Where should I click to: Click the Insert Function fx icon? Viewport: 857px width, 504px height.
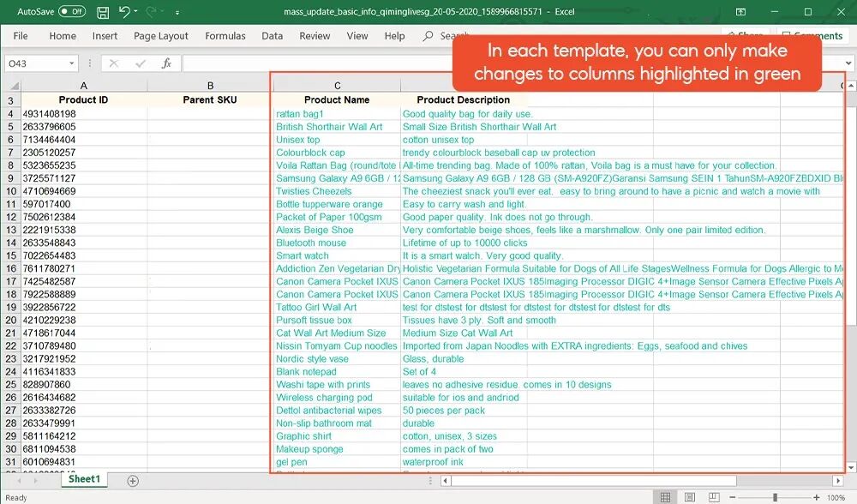(x=167, y=63)
